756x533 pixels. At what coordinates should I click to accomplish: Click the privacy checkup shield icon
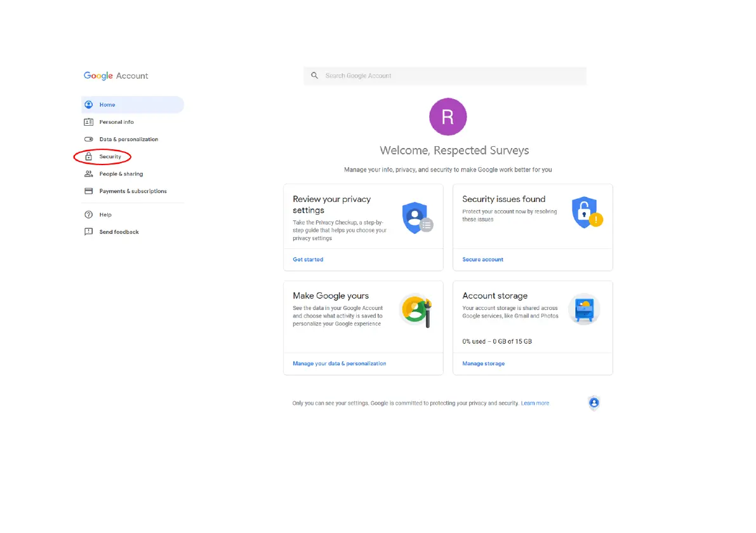click(x=418, y=218)
